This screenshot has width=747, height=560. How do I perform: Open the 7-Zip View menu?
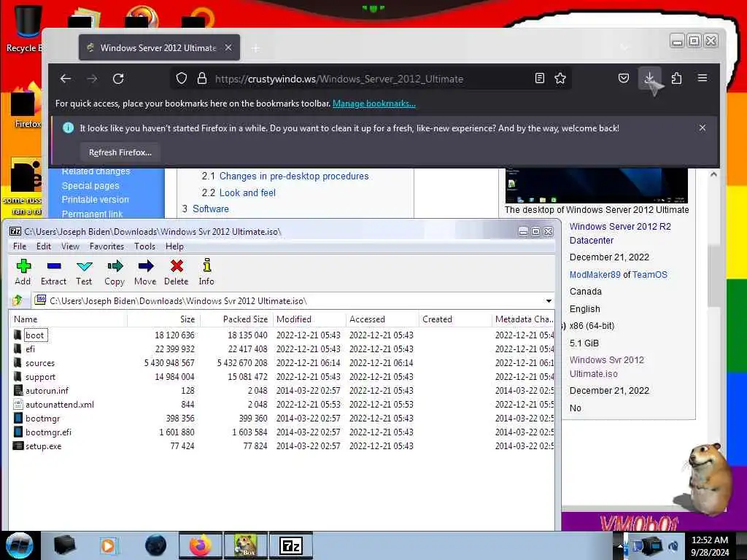click(70, 246)
